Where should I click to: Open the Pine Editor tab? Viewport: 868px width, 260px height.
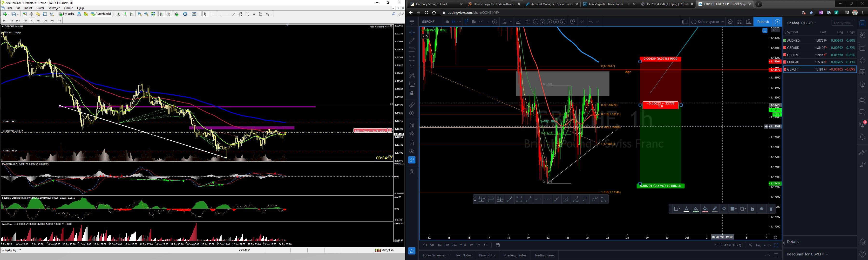click(487, 255)
